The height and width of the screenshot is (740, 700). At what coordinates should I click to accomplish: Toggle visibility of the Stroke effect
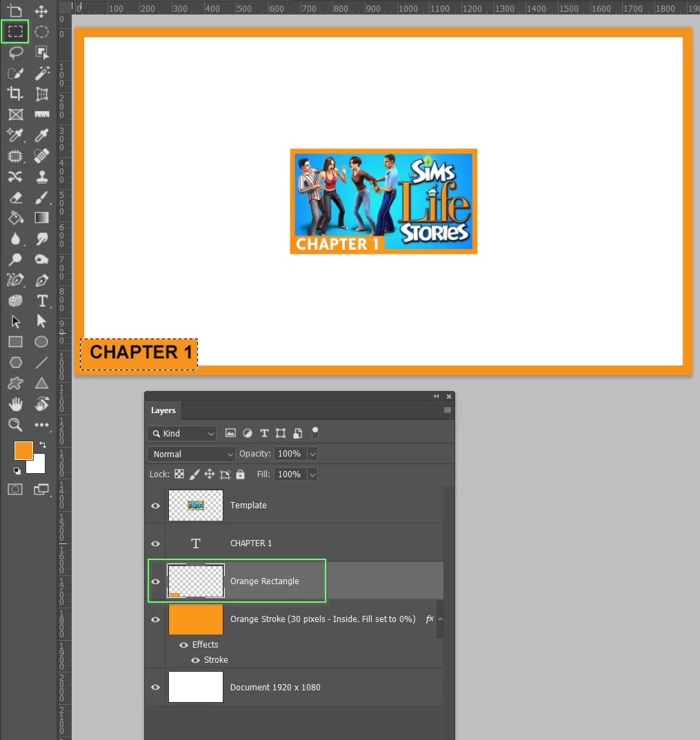(195, 660)
